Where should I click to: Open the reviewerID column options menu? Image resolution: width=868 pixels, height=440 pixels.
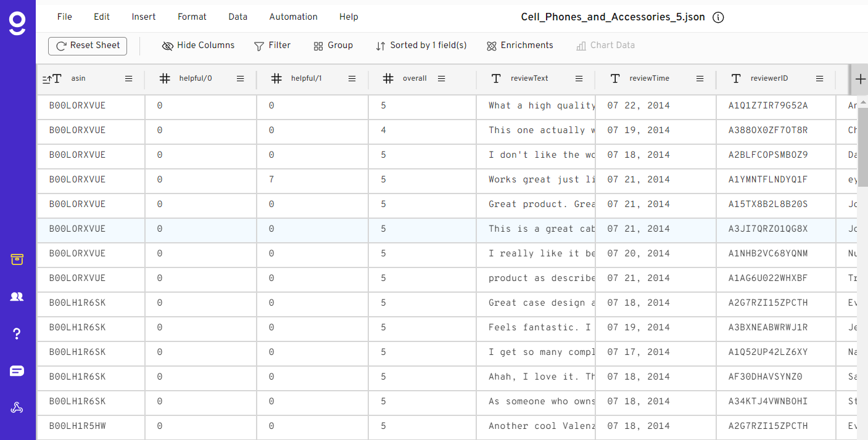tap(820, 79)
